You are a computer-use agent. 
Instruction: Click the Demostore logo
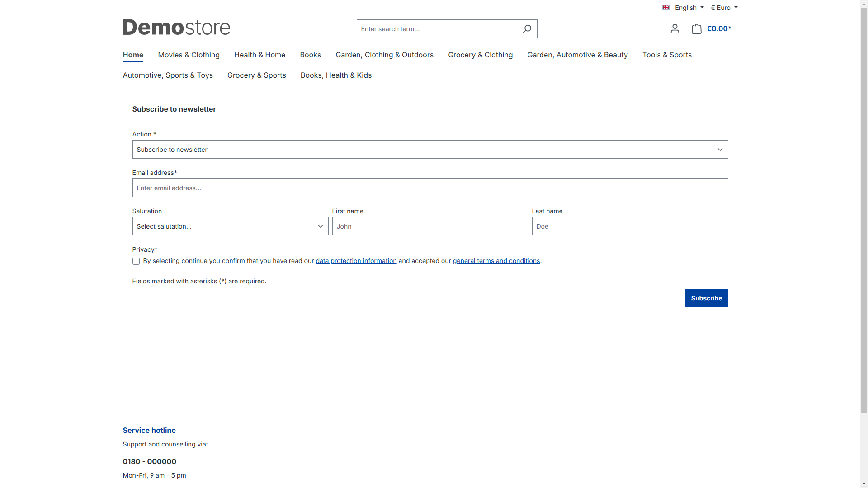[176, 27]
